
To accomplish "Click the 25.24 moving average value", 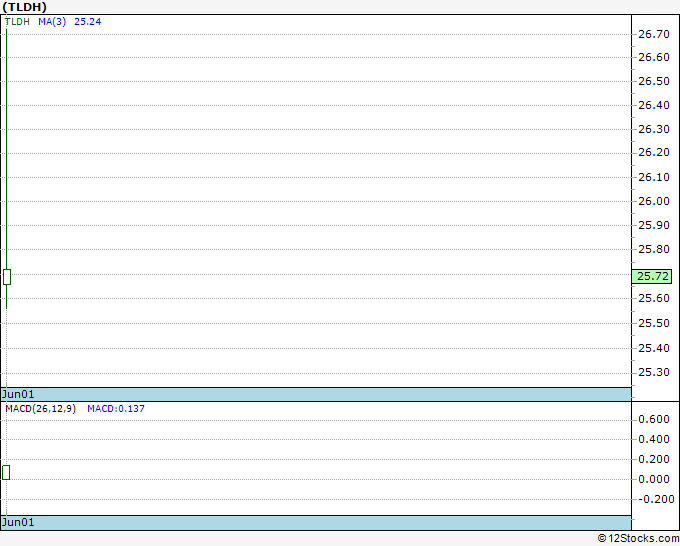I will click(x=88, y=22).
